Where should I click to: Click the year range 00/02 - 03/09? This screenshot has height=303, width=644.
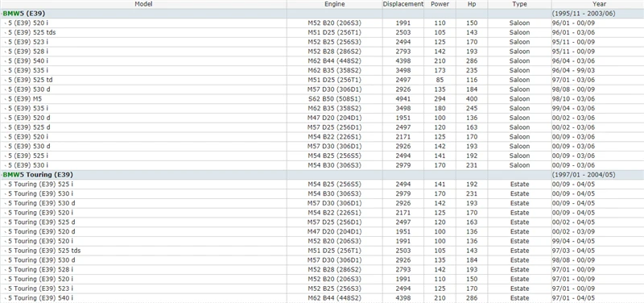(x=573, y=231)
